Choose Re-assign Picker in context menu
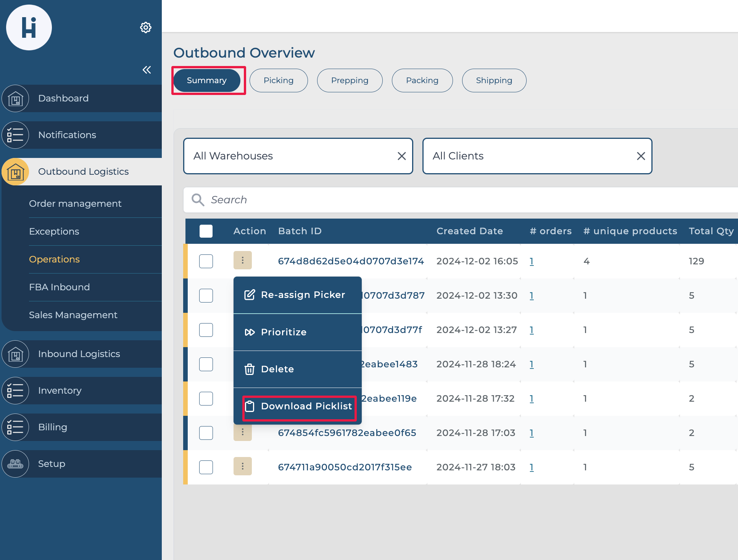The image size is (738, 560). pyautogui.click(x=297, y=295)
